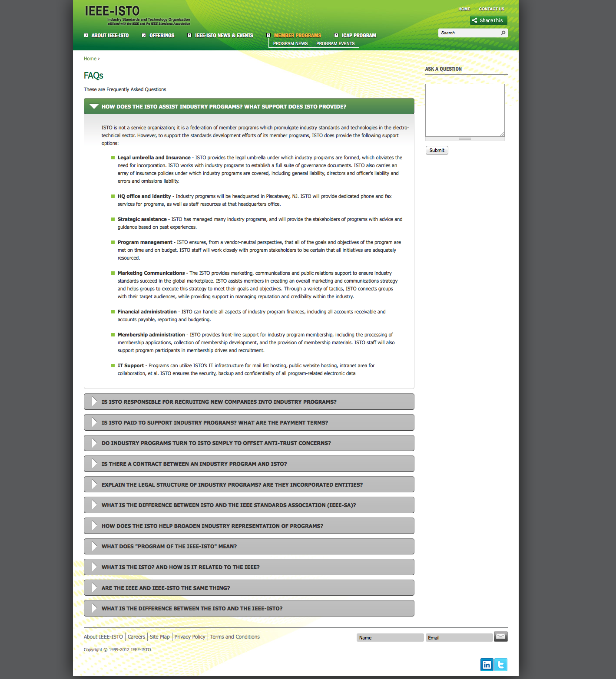Click the Ask a Question heading

tap(443, 69)
